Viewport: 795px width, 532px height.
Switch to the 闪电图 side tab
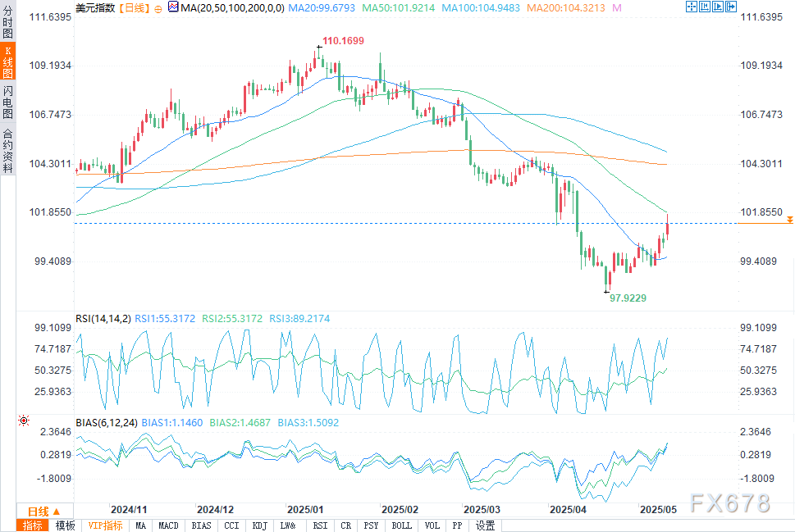tap(7, 102)
